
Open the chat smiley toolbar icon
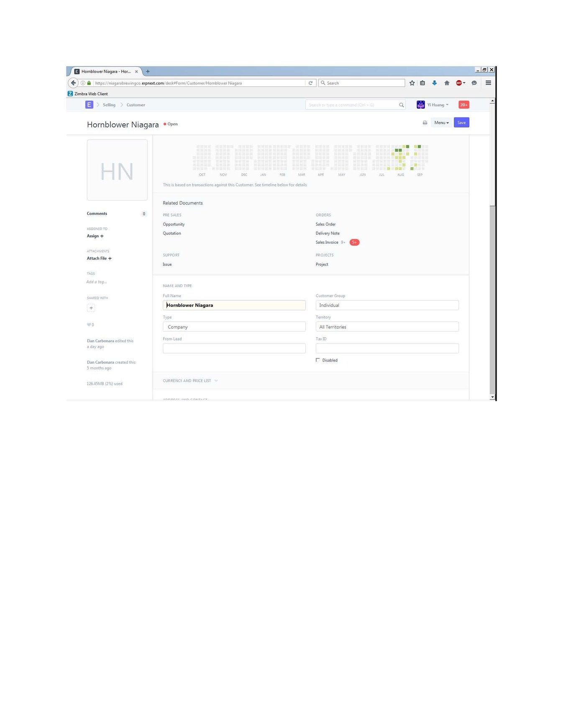point(474,83)
